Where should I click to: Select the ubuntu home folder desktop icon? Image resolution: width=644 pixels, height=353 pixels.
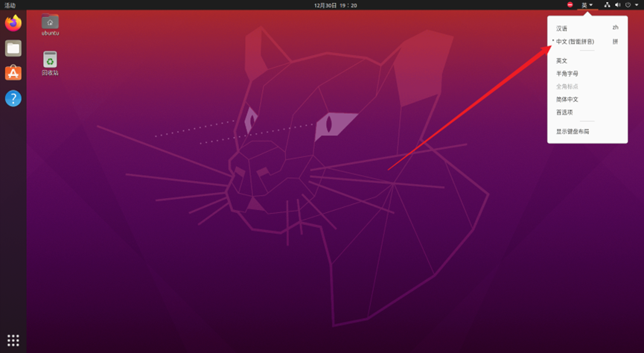(50, 25)
